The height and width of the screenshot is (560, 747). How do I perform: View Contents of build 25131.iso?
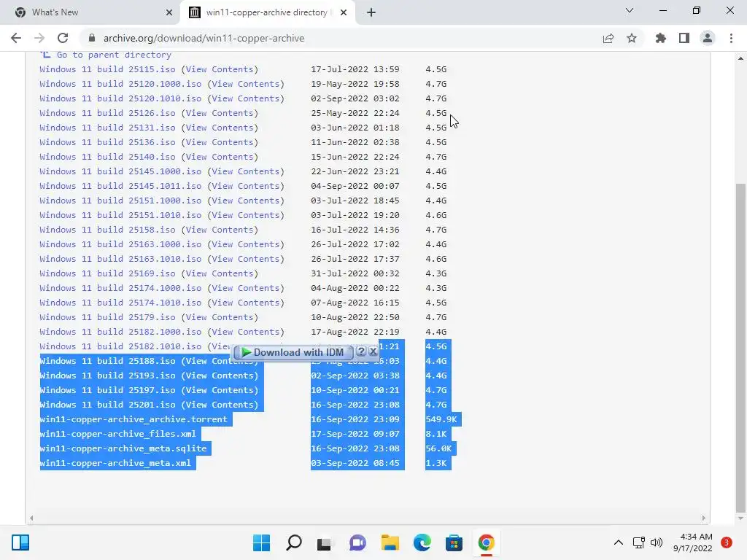click(x=220, y=128)
